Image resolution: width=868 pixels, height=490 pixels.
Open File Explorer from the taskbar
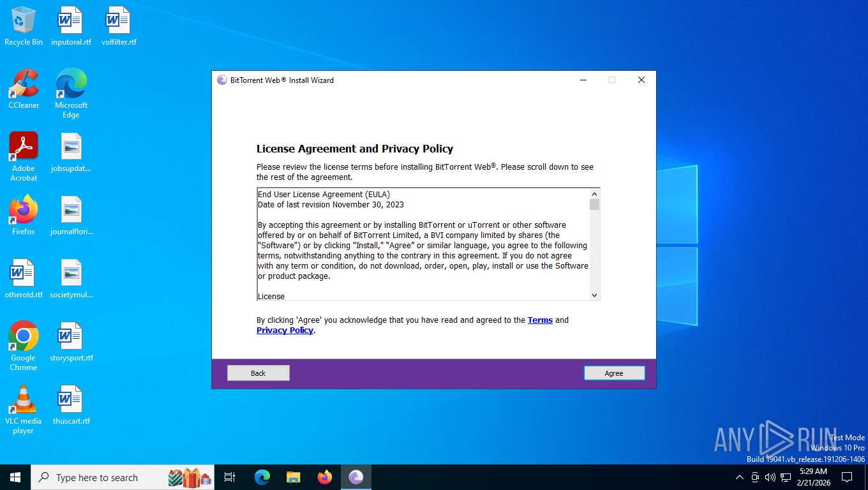click(x=294, y=477)
